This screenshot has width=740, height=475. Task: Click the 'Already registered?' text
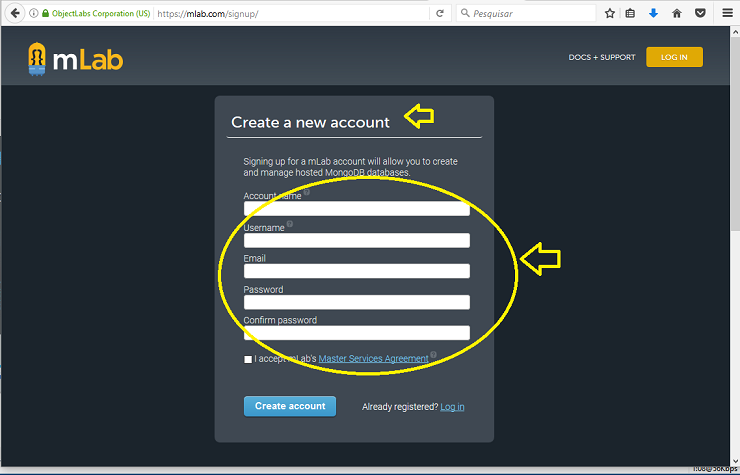pos(400,407)
